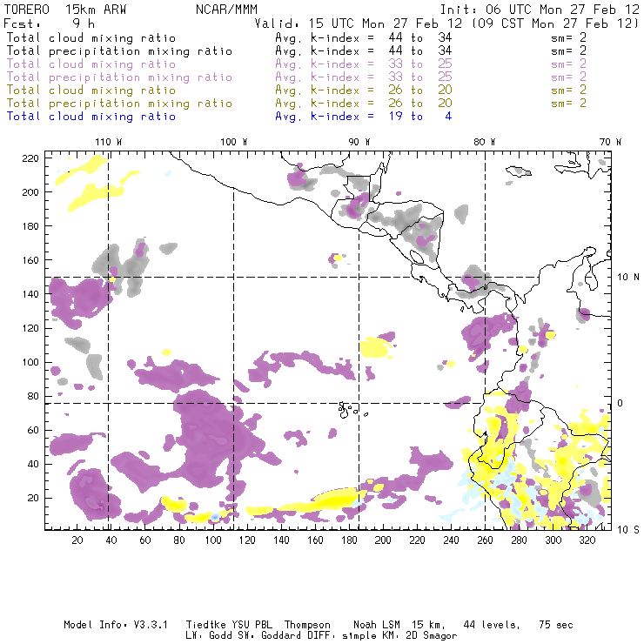The height and width of the screenshot is (644, 644).
Task: Click the purple 'Total precipitation mixing ratio' legend line
Action: [119, 77]
